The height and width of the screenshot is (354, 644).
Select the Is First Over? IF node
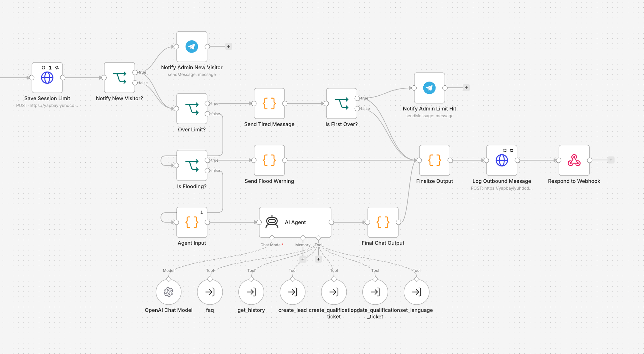[x=341, y=103]
